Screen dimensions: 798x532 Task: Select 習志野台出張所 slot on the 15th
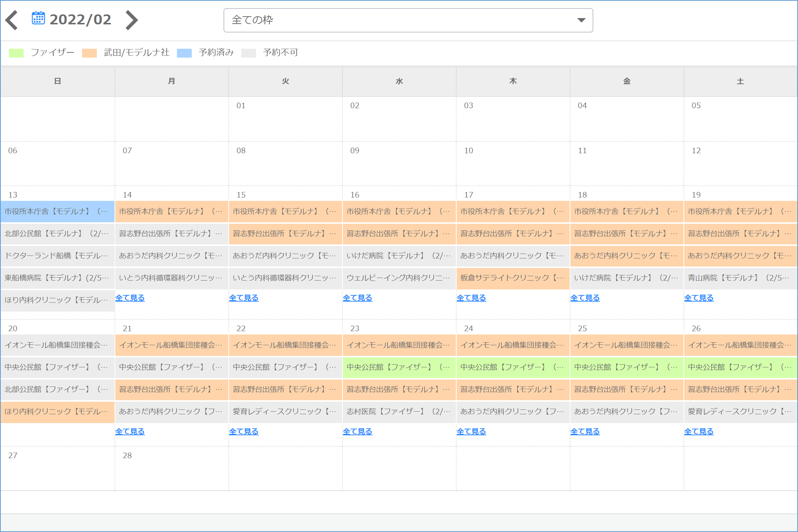[285, 234]
